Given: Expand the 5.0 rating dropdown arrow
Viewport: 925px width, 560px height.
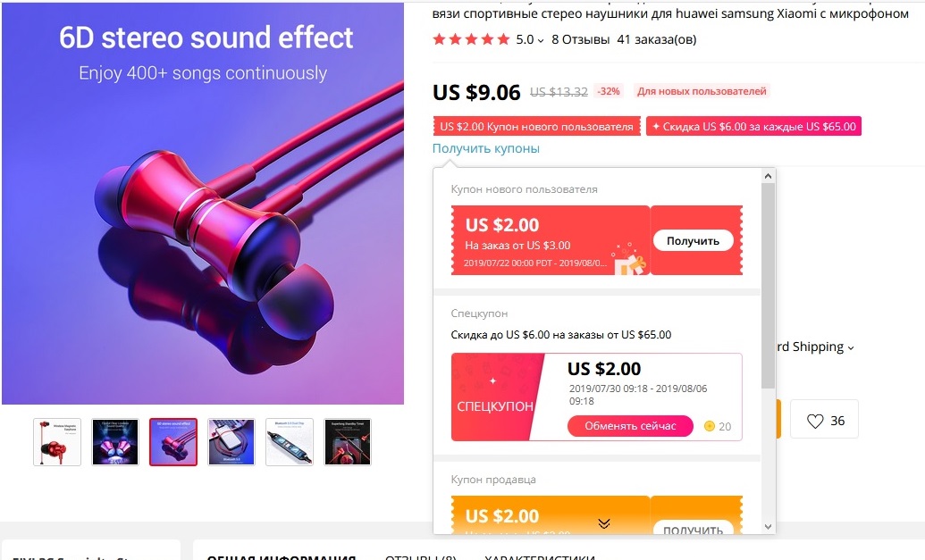Looking at the screenshot, I should click(541, 41).
